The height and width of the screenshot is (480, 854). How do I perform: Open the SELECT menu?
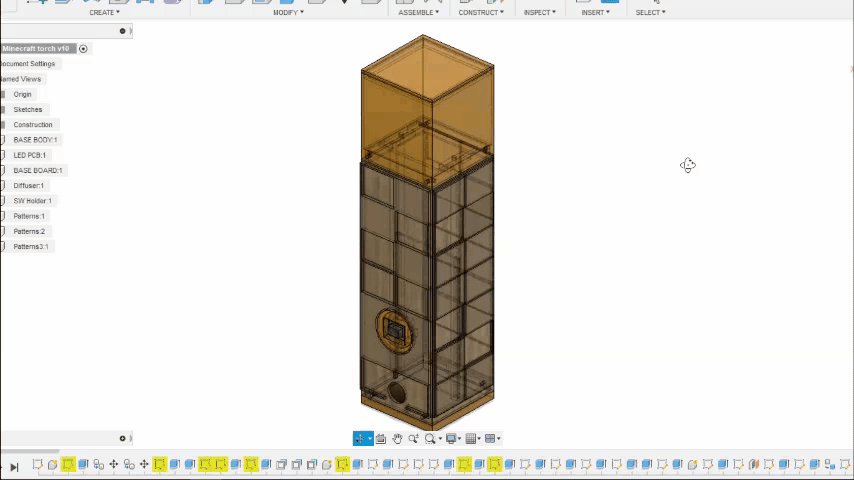(x=650, y=13)
